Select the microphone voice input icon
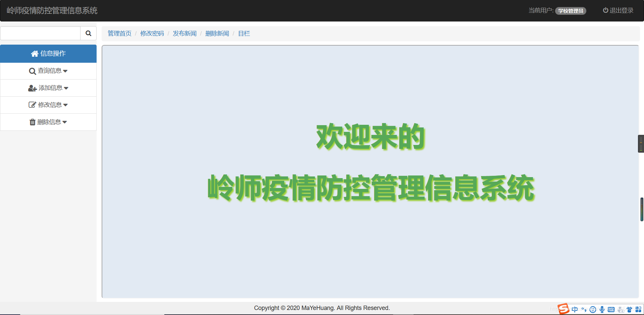 (x=602, y=309)
